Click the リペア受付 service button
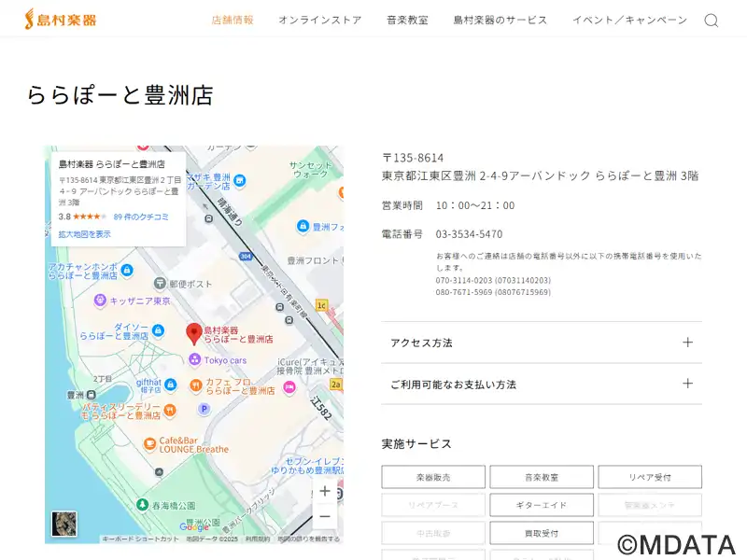747x560 pixels. pos(650,477)
